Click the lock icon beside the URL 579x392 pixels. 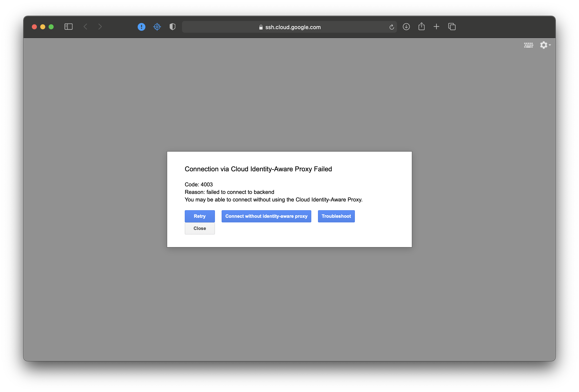click(x=261, y=27)
